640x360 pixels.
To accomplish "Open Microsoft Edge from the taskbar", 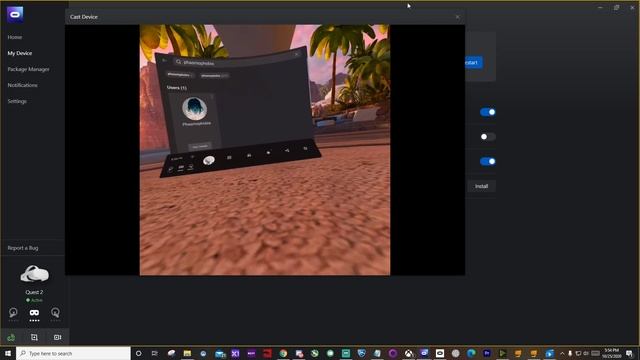I will pos(471,353).
